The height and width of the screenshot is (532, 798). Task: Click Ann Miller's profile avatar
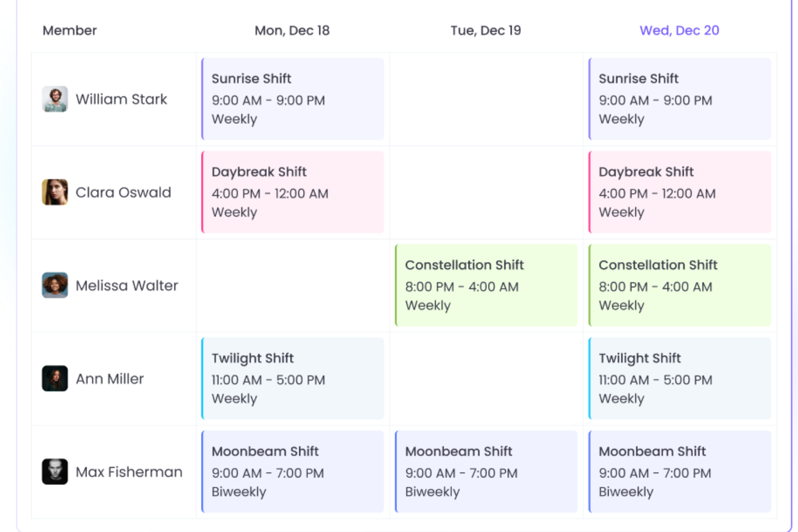[x=55, y=378]
